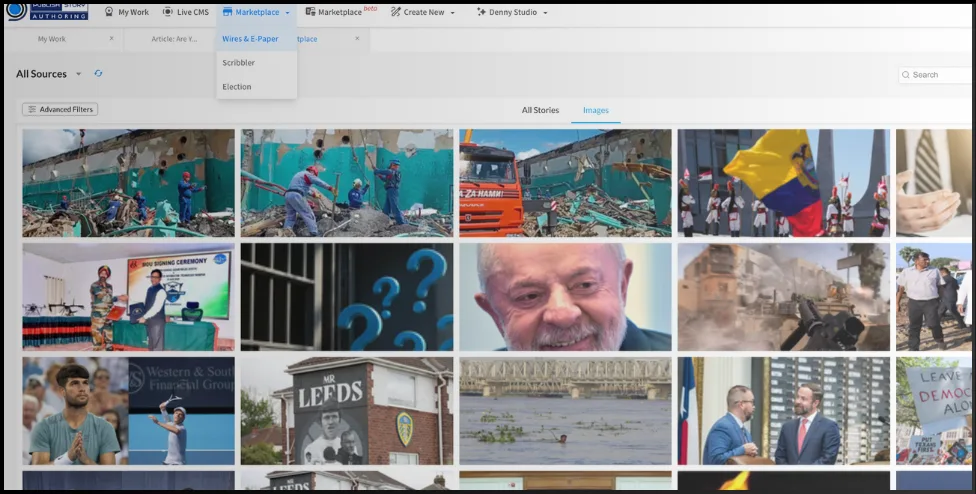Viewport: 976px width, 494px height.
Task: Switch to the Images tab
Action: [x=596, y=110]
